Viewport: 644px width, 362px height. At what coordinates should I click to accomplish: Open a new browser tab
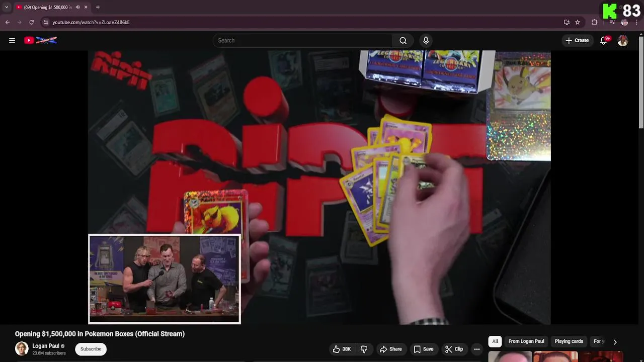(98, 7)
